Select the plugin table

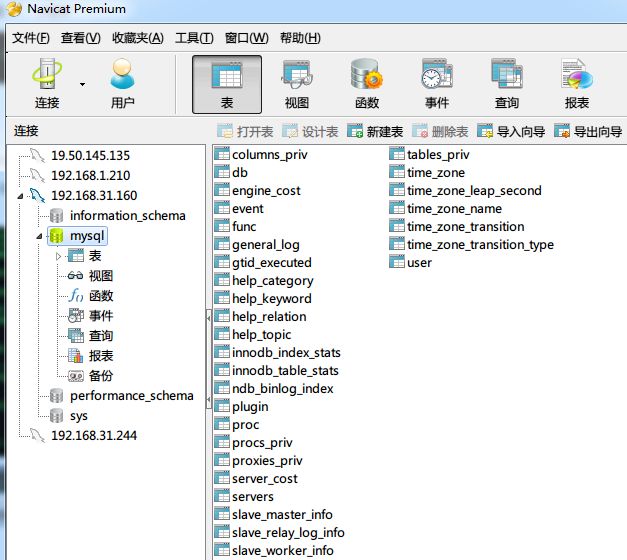(250, 407)
